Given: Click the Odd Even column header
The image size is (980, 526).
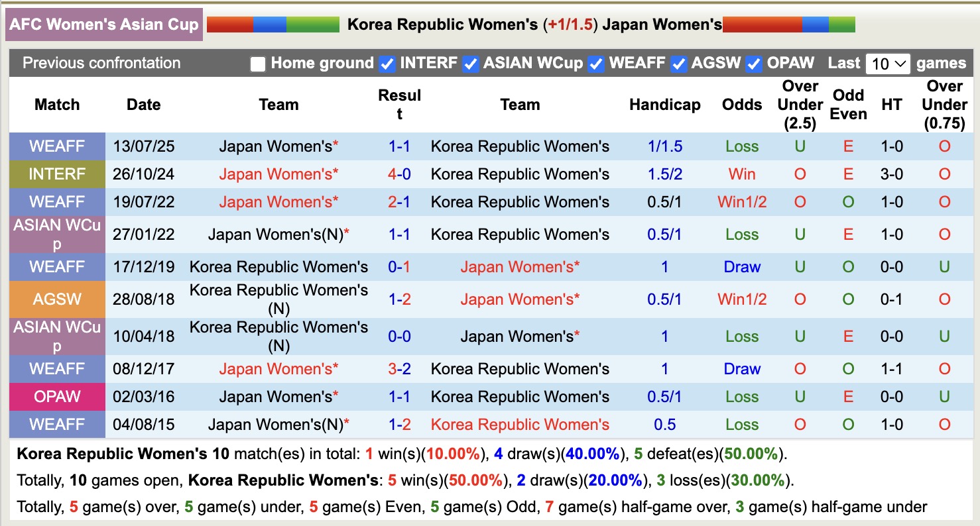Looking at the screenshot, I should pos(848,105).
